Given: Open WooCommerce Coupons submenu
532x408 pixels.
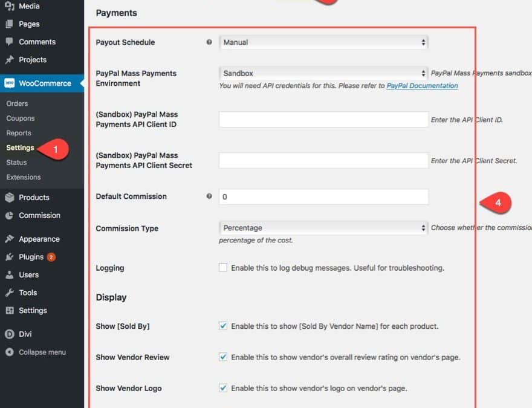Looking at the screenshot, I should 21,118.
